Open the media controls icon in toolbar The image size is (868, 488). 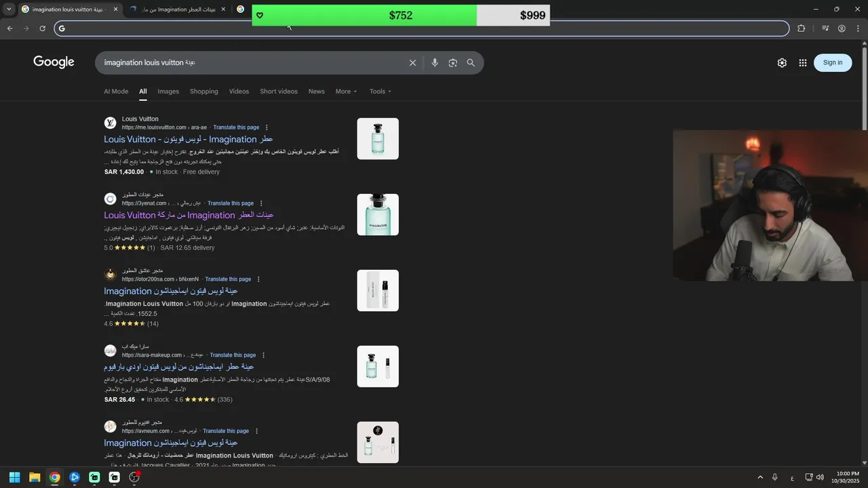pyautogui.click(x=825, y=28)
